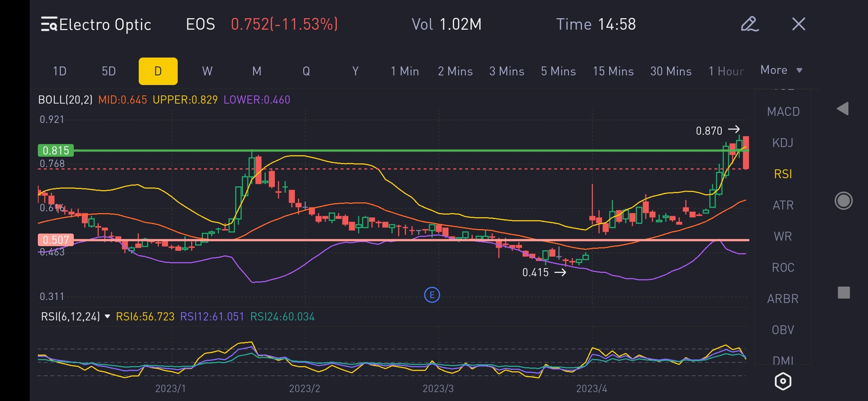Select the green 0.815 price line label

pyautogui.click(x=56, y=150)
